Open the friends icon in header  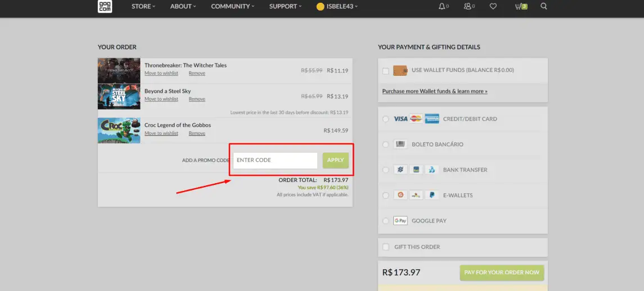[x=467, y=6]
